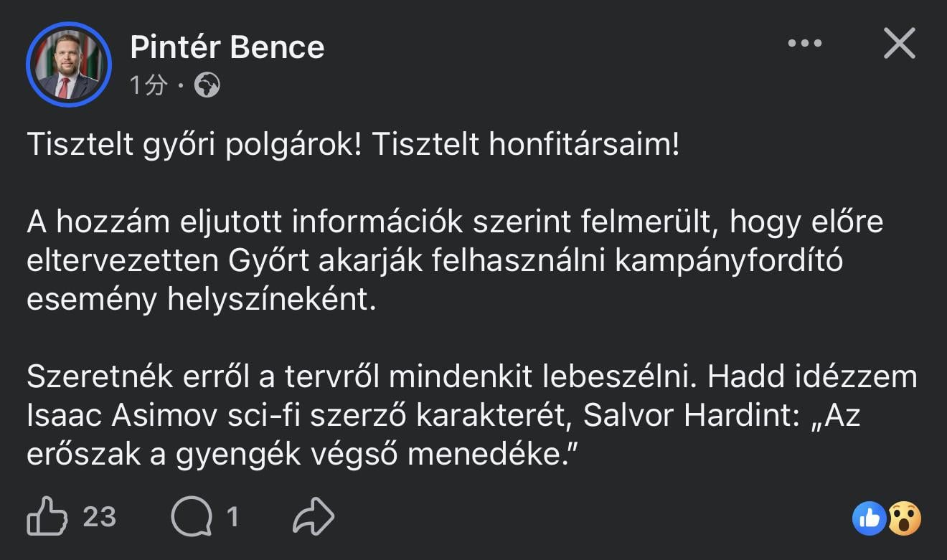The image size is (947, 560).
Task: Click the comment count 1
Action: pos(232,517)
